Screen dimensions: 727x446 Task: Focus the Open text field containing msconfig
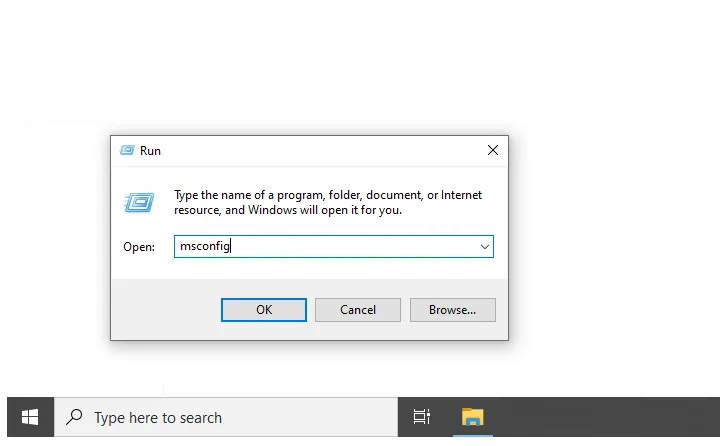[x=333, y=247]
